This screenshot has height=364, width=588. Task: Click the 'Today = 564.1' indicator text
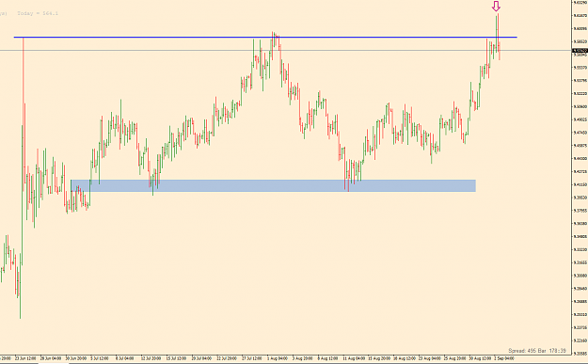38,13
